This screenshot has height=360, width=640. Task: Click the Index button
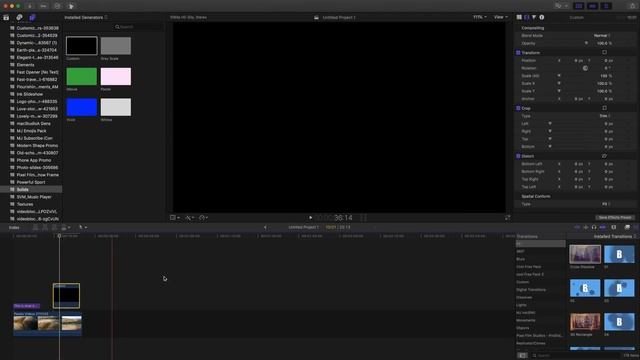coord(14,227)
